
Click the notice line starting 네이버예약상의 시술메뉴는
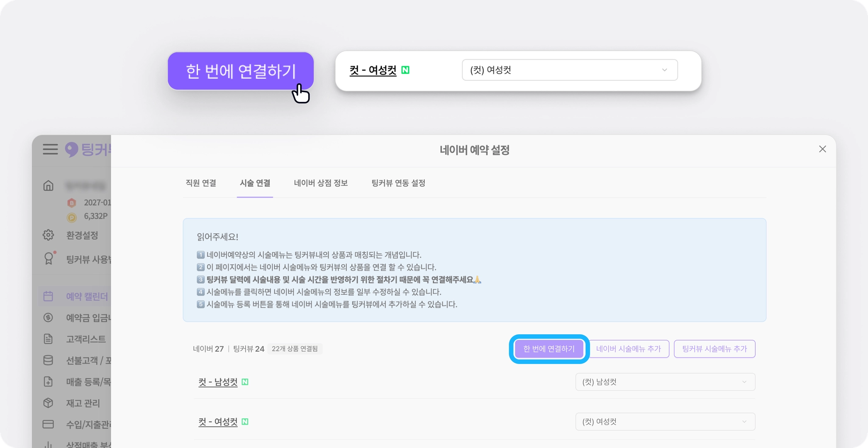[309, 255]
